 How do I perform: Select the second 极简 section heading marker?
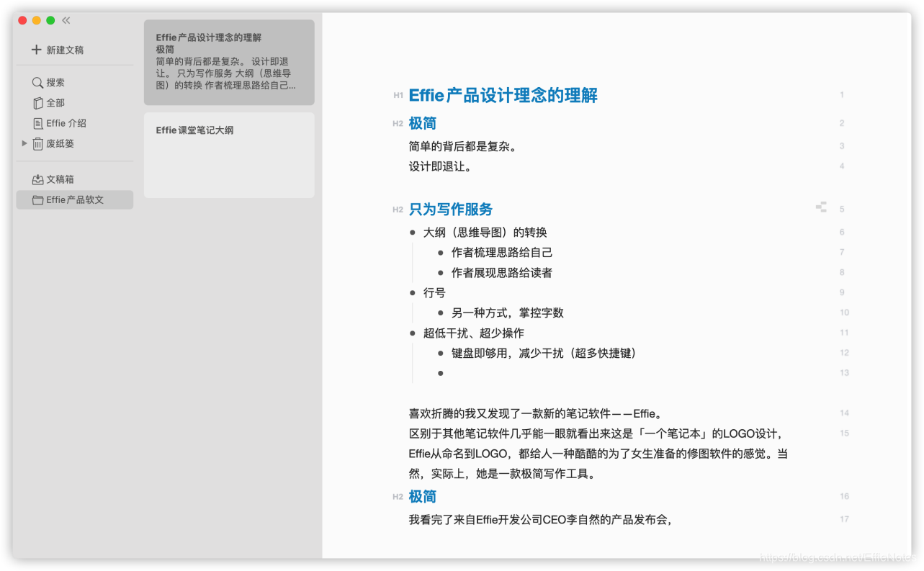point(398,496)
